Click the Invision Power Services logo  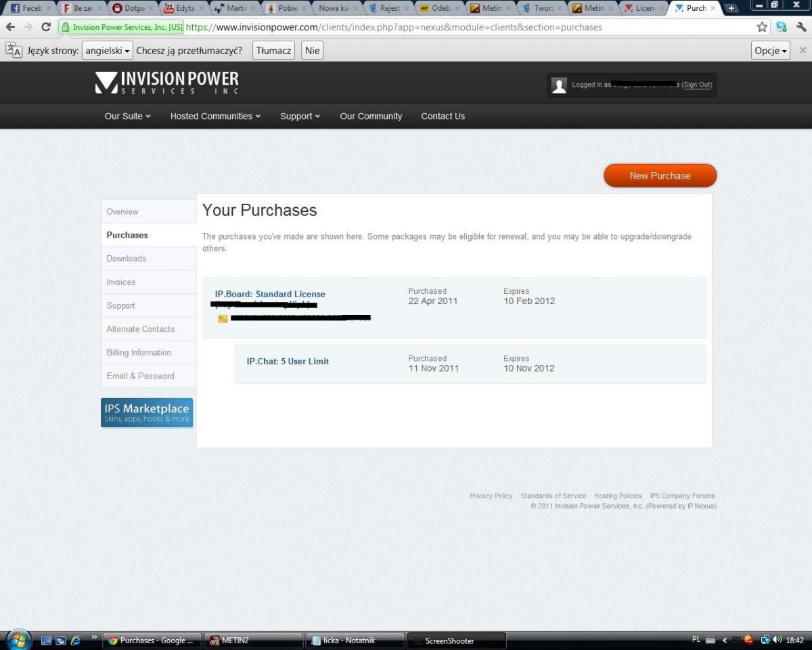pyautogui.click(x=166, y=83)
